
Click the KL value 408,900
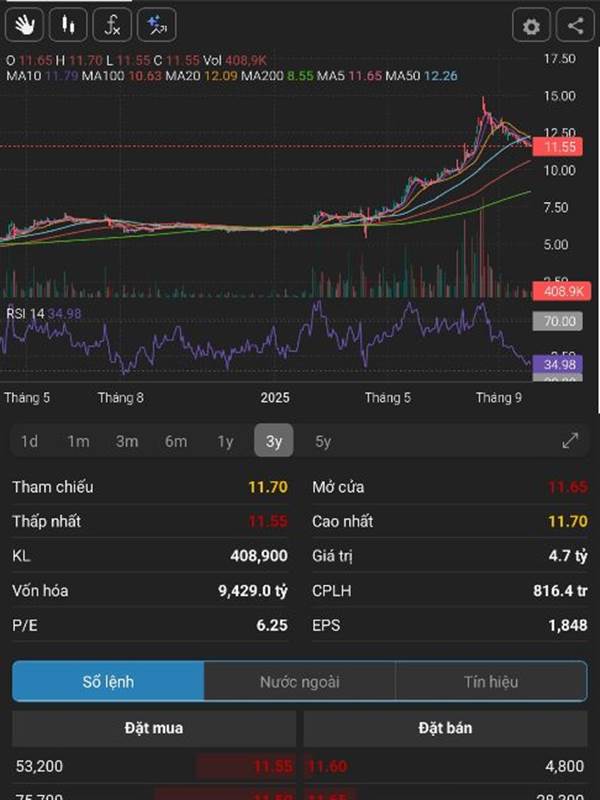point(259,556)
